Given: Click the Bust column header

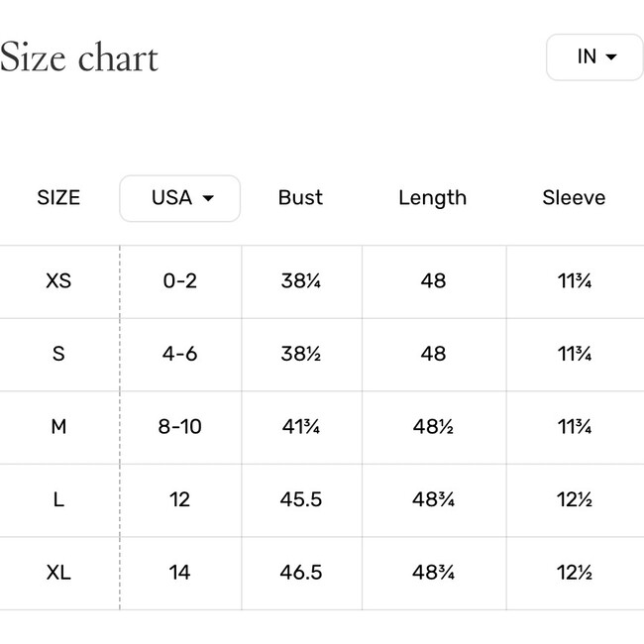Looking at the screenshot, I should point(300,197).
